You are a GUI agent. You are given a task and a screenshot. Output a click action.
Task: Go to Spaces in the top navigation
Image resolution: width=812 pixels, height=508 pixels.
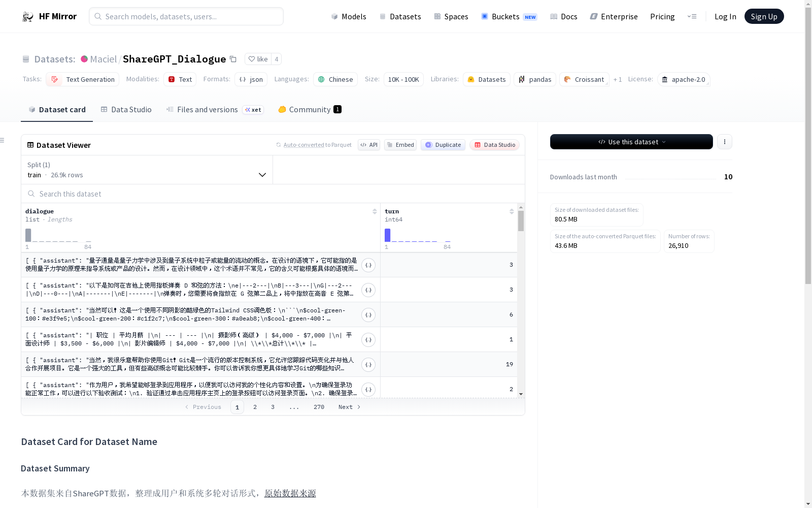(x=451, y=16)
